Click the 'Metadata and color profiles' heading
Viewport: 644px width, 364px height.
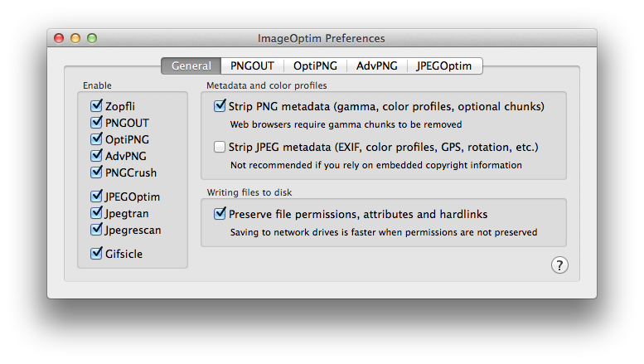[267, 85]
